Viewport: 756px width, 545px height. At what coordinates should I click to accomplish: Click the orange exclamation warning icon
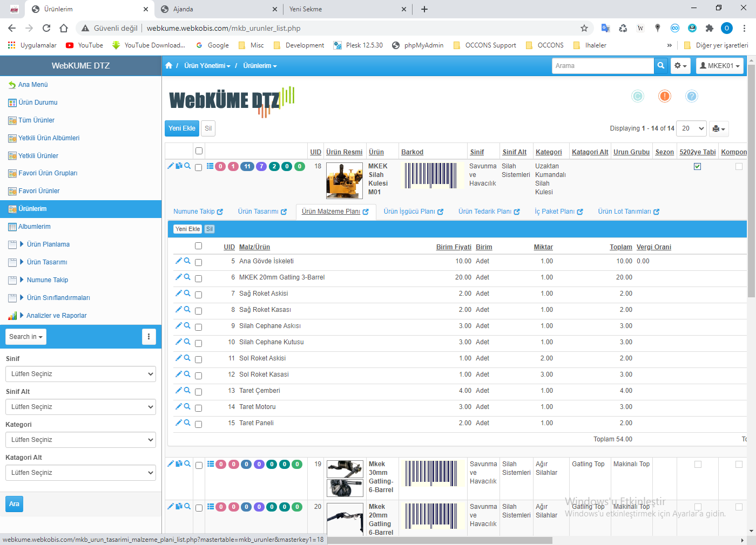[x=665, y=96]
